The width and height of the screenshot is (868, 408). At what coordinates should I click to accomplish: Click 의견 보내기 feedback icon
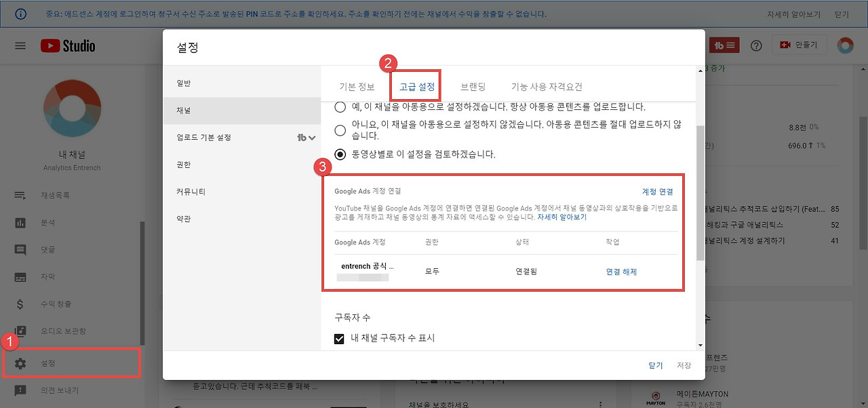20,390
